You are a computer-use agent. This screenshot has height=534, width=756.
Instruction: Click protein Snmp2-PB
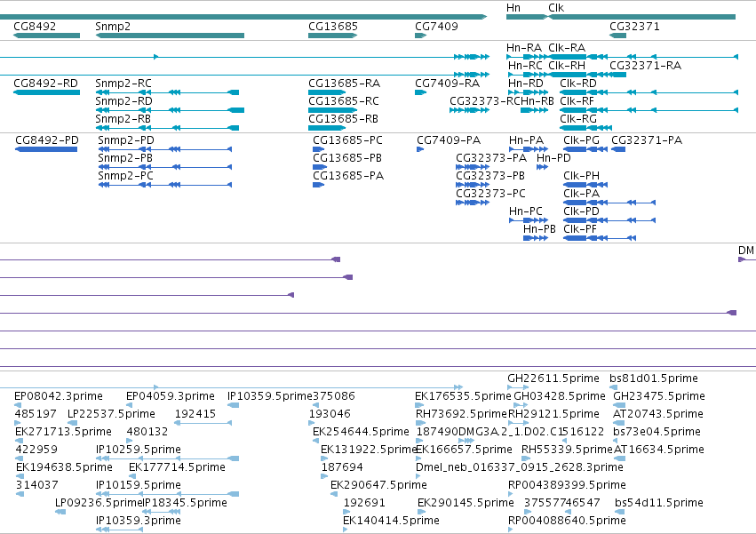point(125,158)
